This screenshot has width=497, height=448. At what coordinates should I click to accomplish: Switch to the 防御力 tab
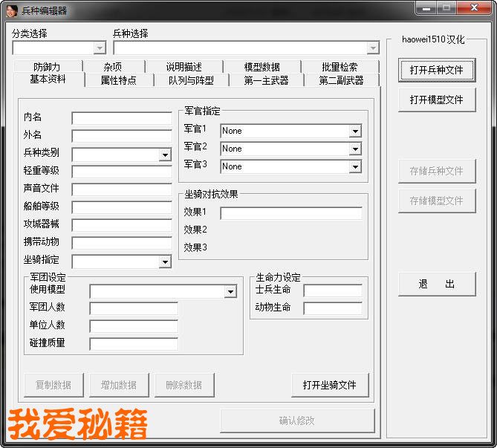pyautogui.click(x=47, y=67)
